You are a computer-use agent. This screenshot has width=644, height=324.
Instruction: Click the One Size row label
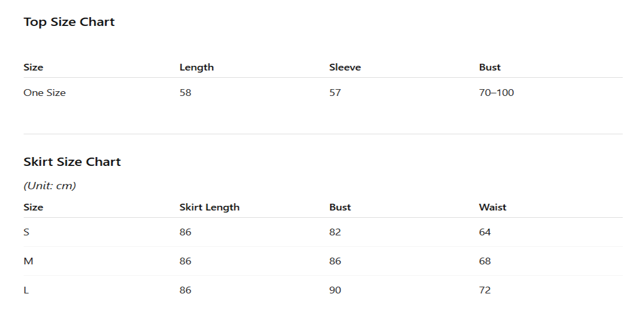tap(45, 93)
